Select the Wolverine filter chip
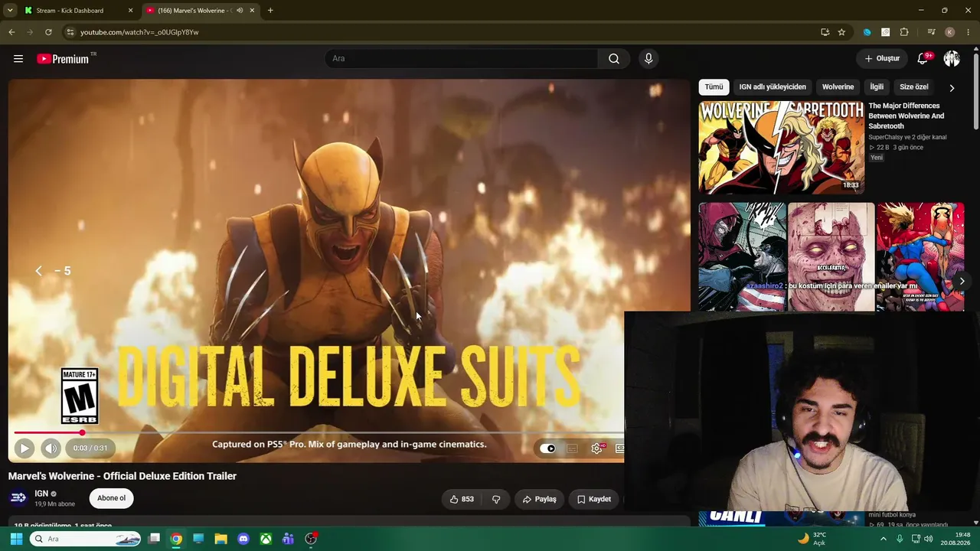This screenshot has height=551, width=980. (838, 87)
